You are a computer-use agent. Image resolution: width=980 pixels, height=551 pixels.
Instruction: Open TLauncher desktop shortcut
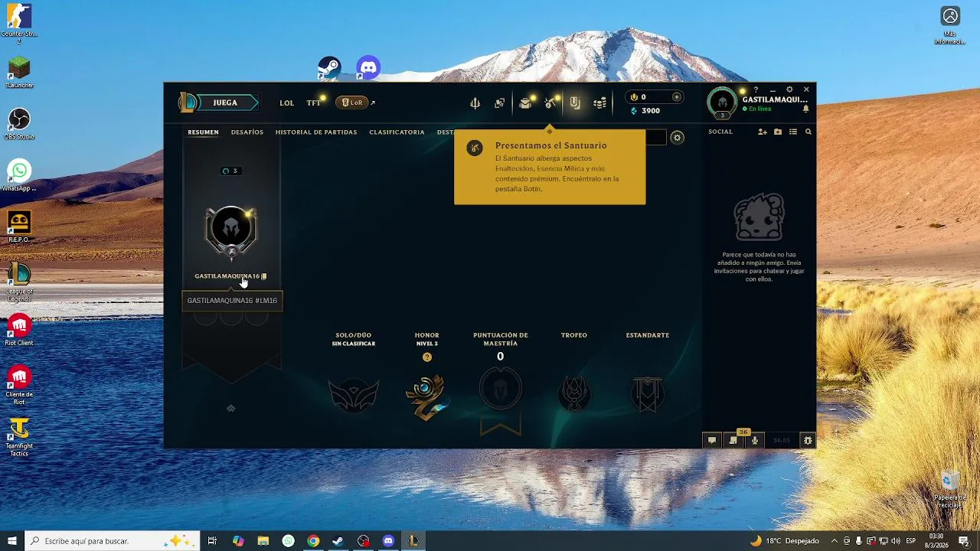click(19, 72)
